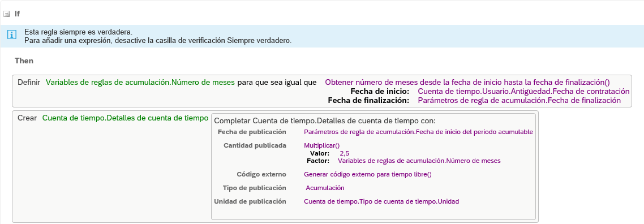This screenshot has height=224, width=644.
Task: Click 'Para añadir una expresión' hint text
Action: (158, 41)
